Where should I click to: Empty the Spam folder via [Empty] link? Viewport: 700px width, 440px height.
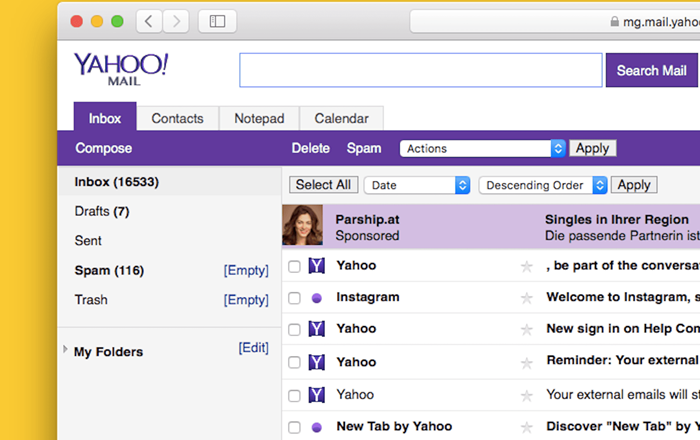pyautogui.click(x=246, y=270)
